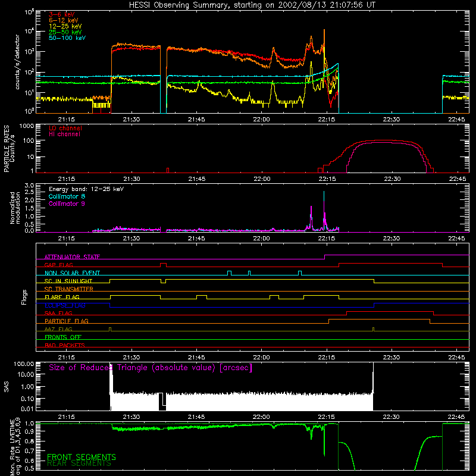Click the "SC IN SUNLIGHT" flag label
Viewport: 476px width, 476px height.
(x=68, y=281)
